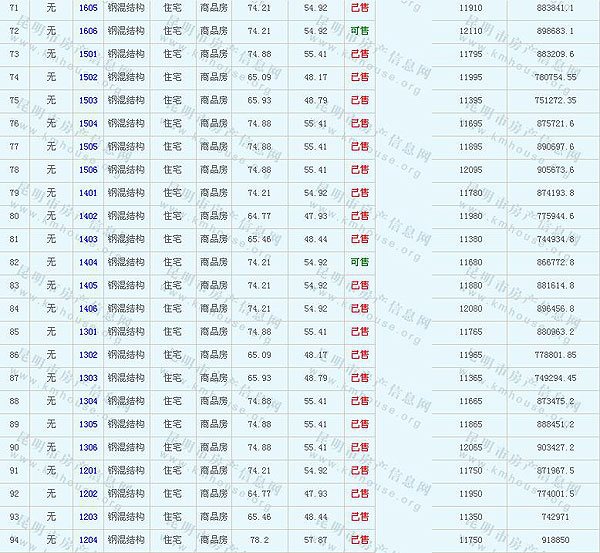
Task: Click the red 已售 status for room 1605
Action: tap(360, 8)
